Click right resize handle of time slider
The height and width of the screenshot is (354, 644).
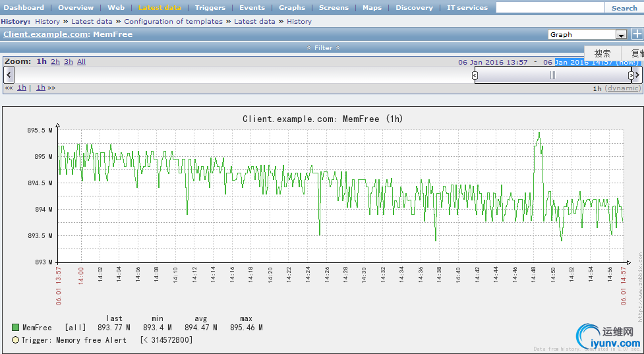[x=631, y=75]
